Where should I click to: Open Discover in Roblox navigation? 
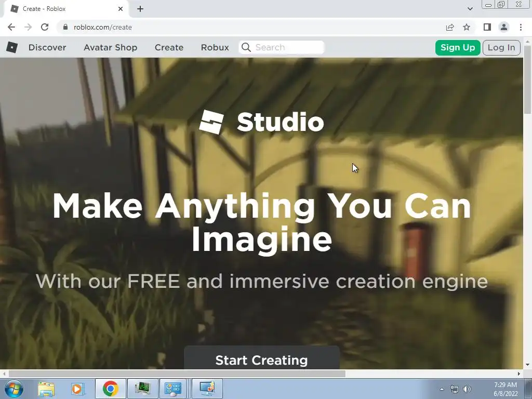(47, 47)
